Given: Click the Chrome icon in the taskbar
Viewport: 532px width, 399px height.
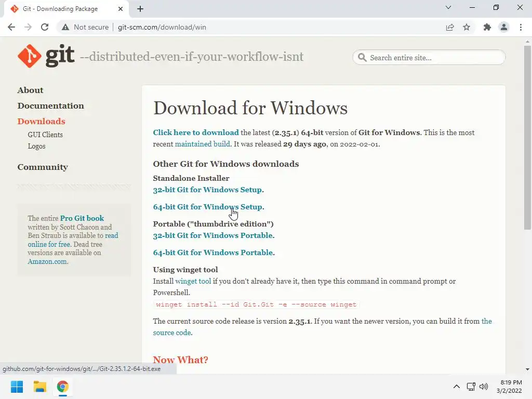Looking at the screenshot, I should (x=62, y=387).
